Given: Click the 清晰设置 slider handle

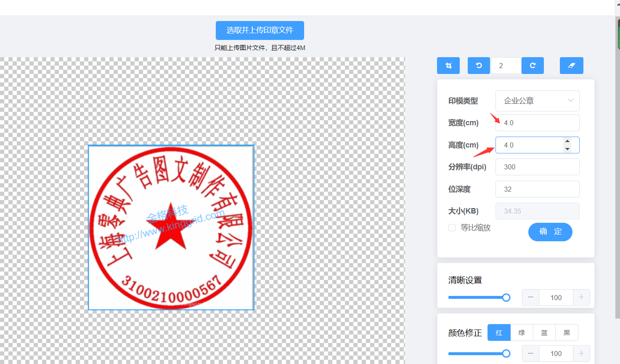Looking at the screenshot, I should pyautogui.click(x=506, y=298).
